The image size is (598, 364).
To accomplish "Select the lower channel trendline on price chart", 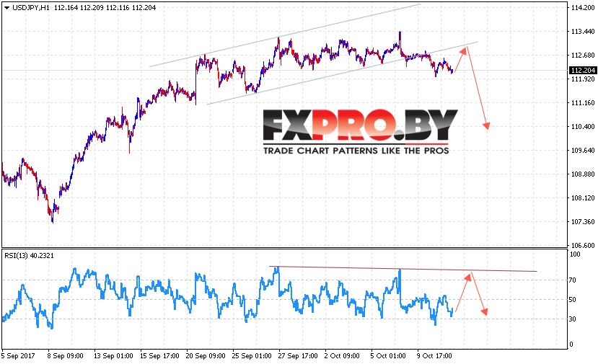I will (342, 74).
